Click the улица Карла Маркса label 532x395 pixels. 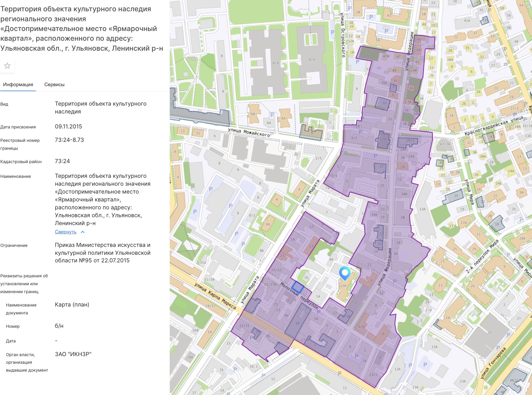coord(215,295)
